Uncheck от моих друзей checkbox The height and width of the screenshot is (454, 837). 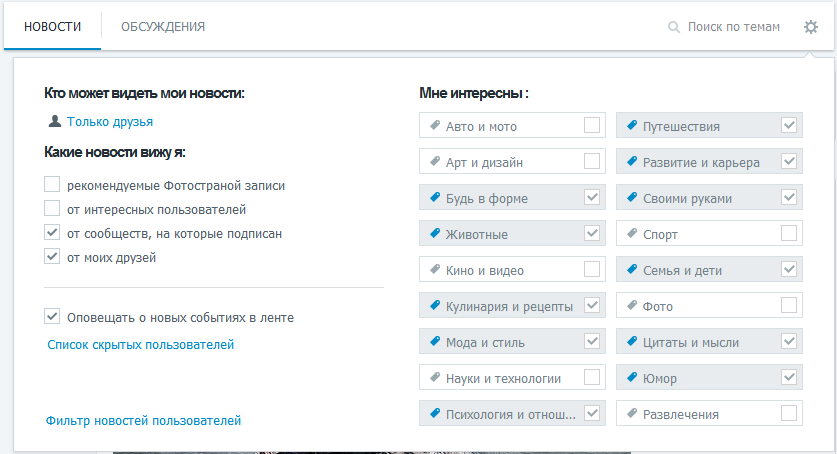[52, 257]
